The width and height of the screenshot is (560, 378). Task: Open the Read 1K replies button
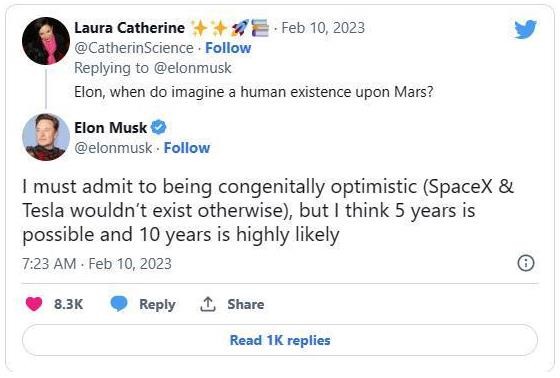click(280, 340)
